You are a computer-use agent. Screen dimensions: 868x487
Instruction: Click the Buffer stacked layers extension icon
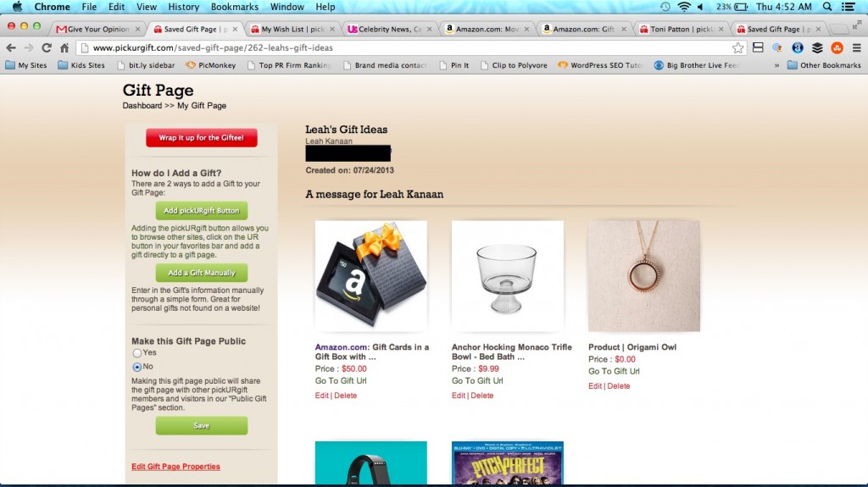point(817,48)
